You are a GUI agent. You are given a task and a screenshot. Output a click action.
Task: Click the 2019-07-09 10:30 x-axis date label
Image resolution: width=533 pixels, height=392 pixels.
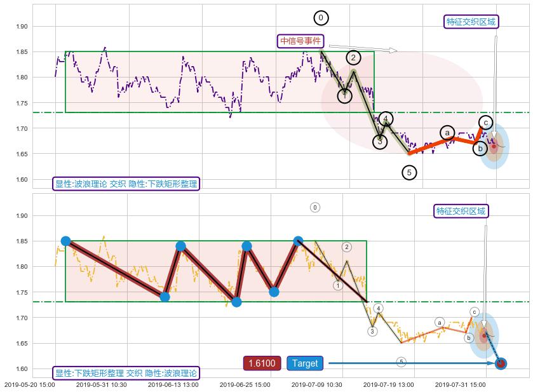click(x=317, y=384)
